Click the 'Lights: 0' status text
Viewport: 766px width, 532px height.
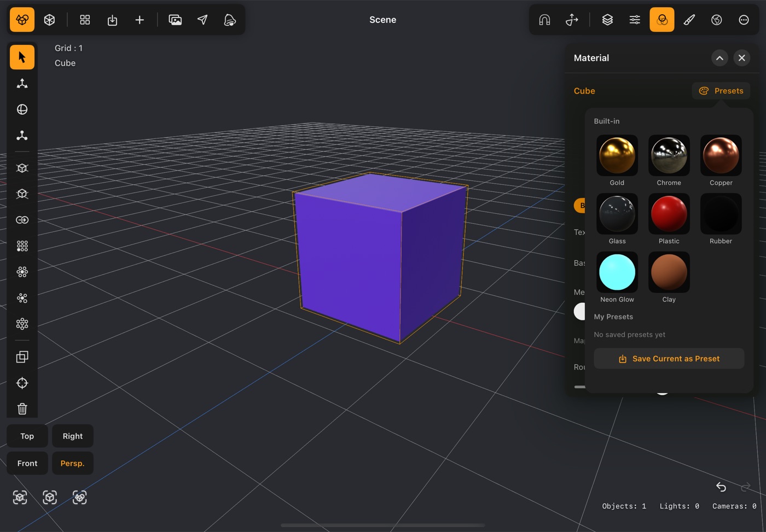click(680, 506)
